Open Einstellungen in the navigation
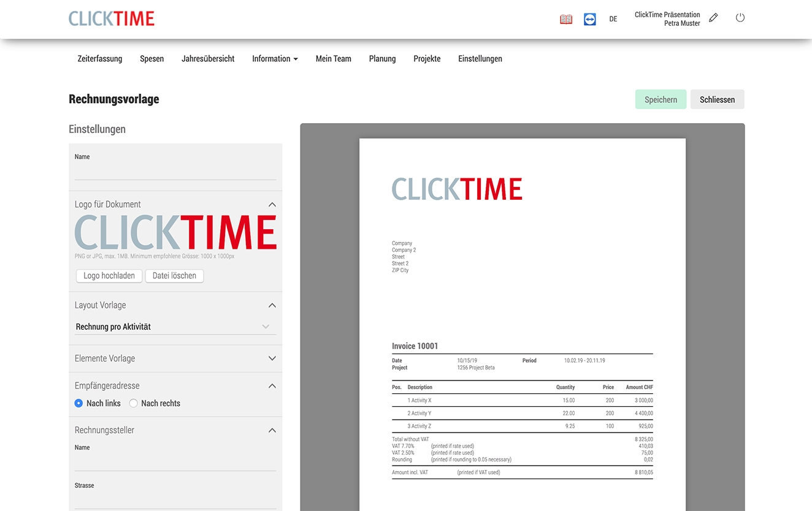812x511 pixels. tap(480, 59)
